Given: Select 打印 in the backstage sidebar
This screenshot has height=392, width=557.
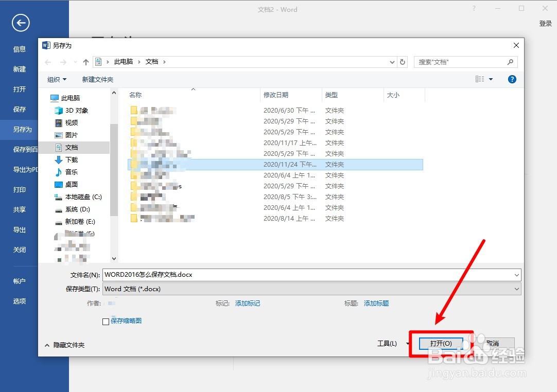Looking at the screenshot, I should 19,189.
